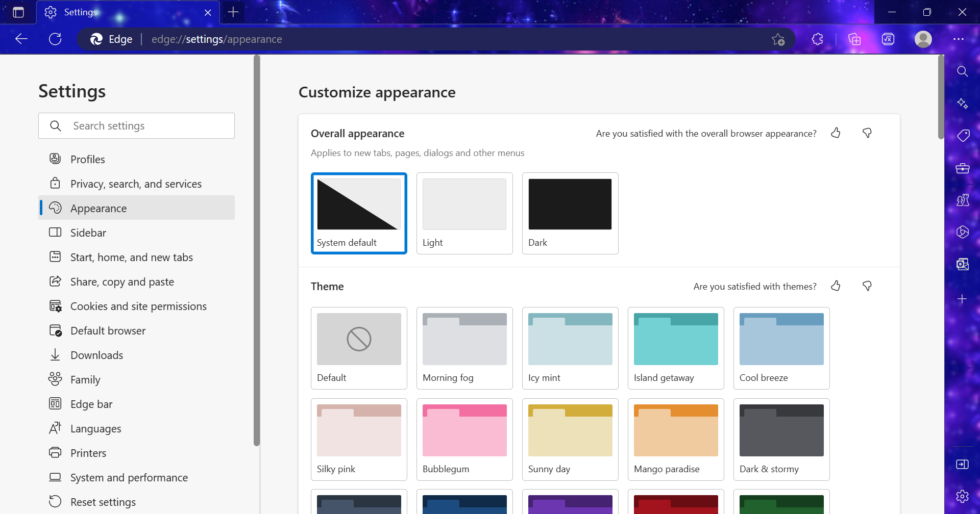Open Privacy, search, and services section
Screen dimensions: 980x514
[136, 184]
